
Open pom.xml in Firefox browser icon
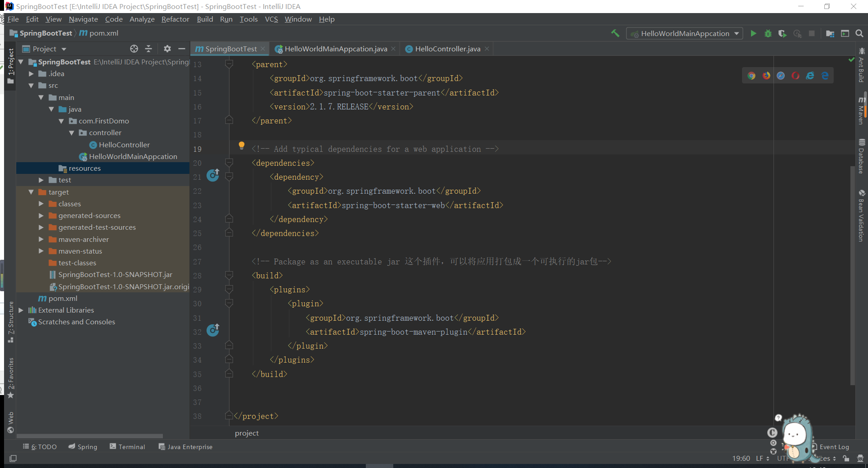766,76
